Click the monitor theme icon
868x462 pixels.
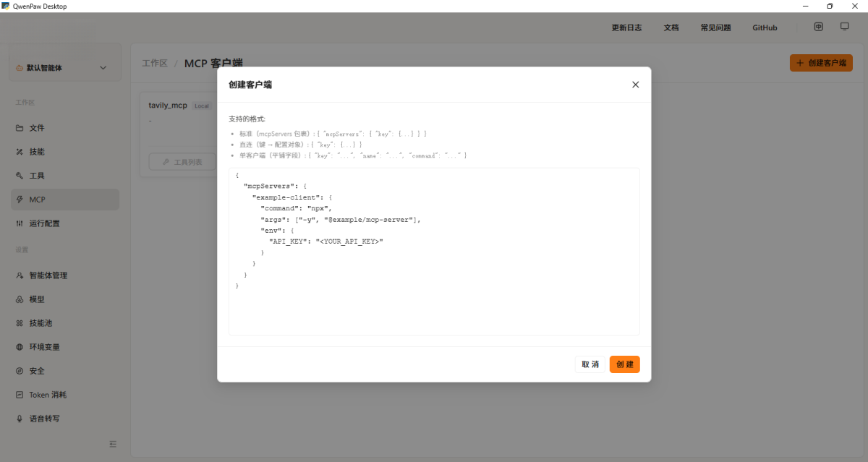[x=844, y=27]
